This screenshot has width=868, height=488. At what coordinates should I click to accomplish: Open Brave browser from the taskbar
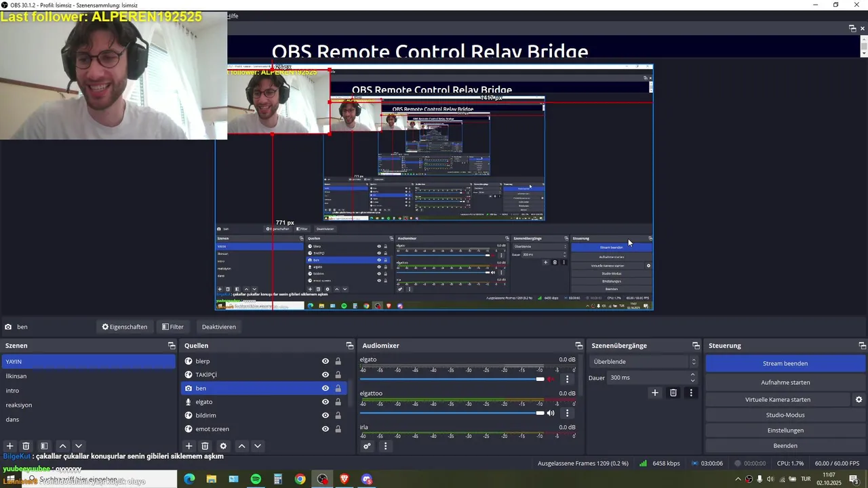tap(344, 479)
